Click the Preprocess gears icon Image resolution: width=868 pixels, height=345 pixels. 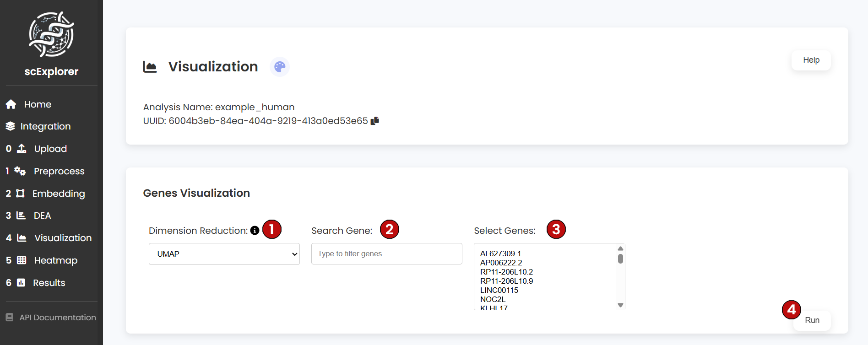[20, 171]
